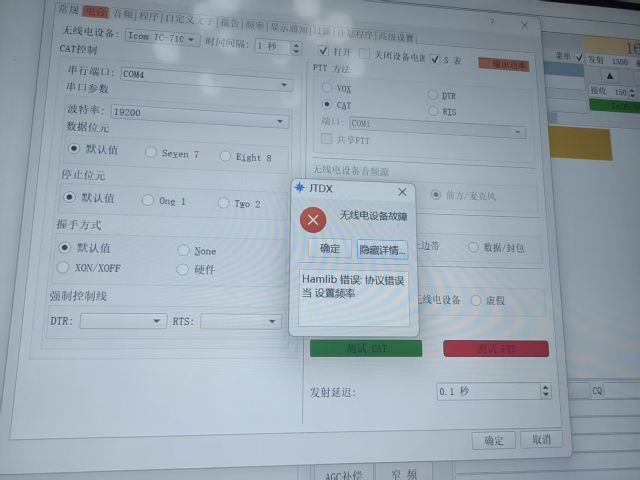Click the orange block in main window
The width and height of the screenshot is (640, 480).
(x=580, y=142)
